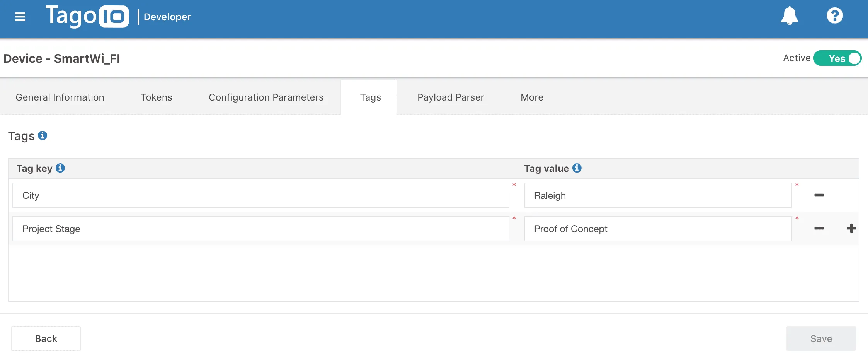The height and width of the screenshot is (359, 868).
Task: Click the info icon next to Tags heading
Action: click(43, 135)
